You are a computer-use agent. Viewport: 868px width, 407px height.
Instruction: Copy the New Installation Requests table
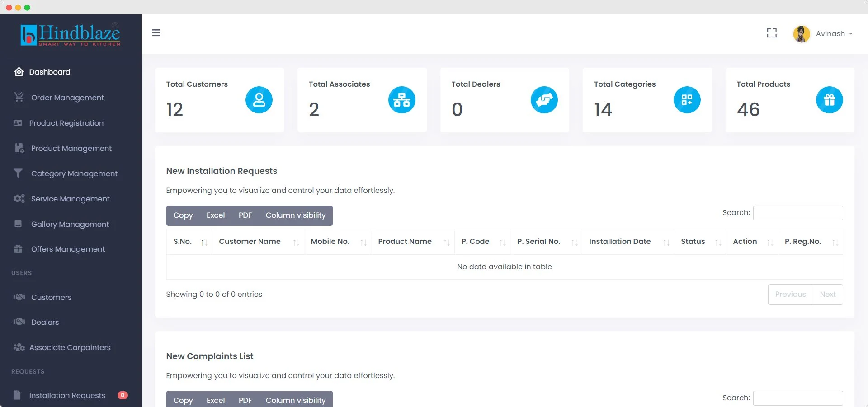tap(183, 215)
